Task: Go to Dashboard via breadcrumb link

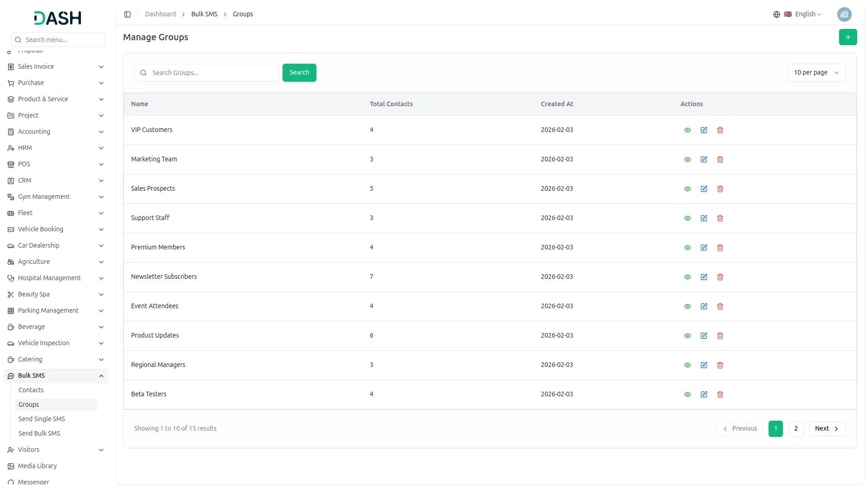Action: point(160,14)
